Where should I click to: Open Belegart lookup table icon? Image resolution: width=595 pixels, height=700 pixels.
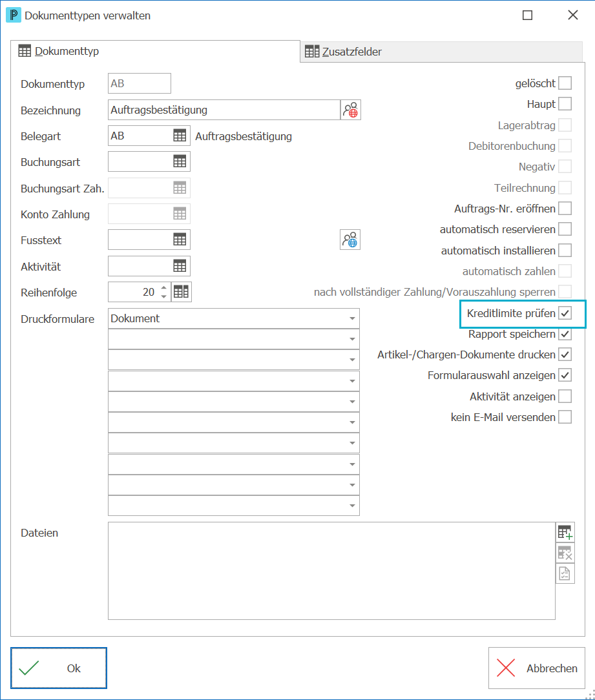180,136
